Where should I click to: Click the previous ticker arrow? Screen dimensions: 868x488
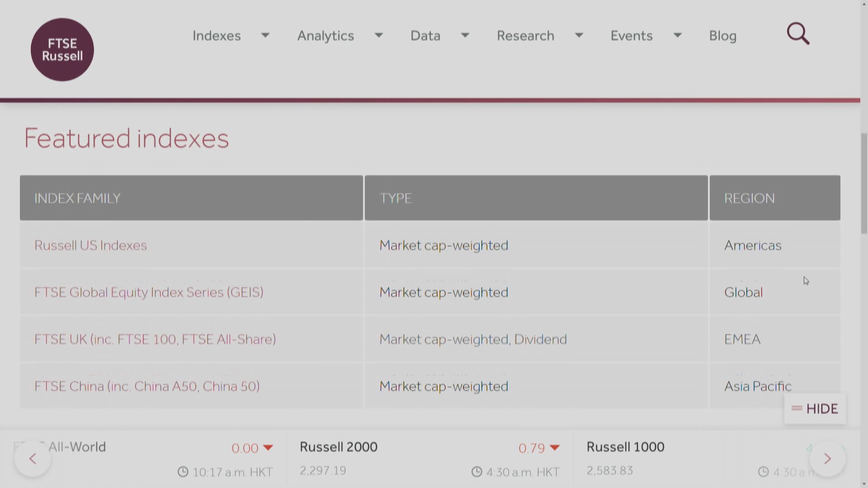tap(33, 459)
